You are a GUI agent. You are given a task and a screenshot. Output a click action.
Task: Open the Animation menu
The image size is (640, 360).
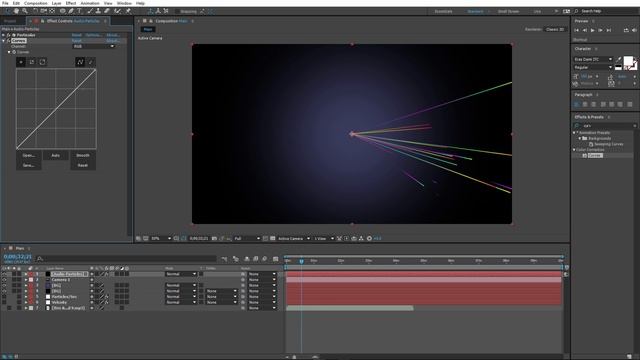click(x=90, y=3)
